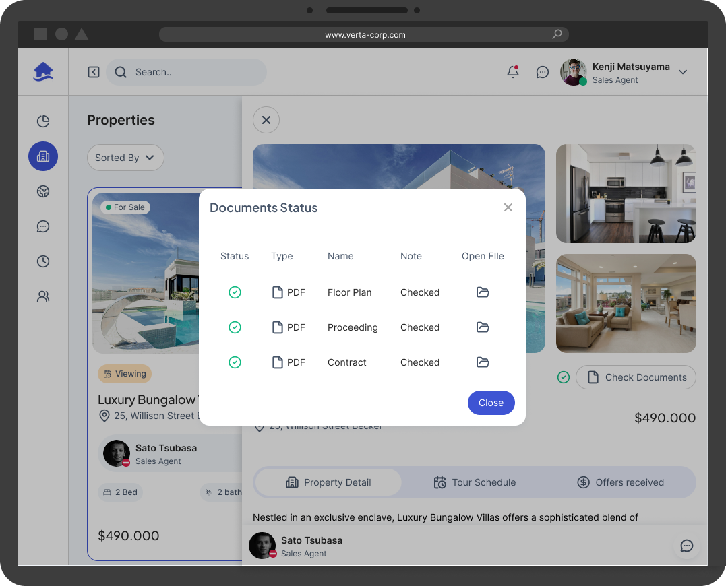Open messages icon in top header
The image size is (728, 586).
click(542, 72)
